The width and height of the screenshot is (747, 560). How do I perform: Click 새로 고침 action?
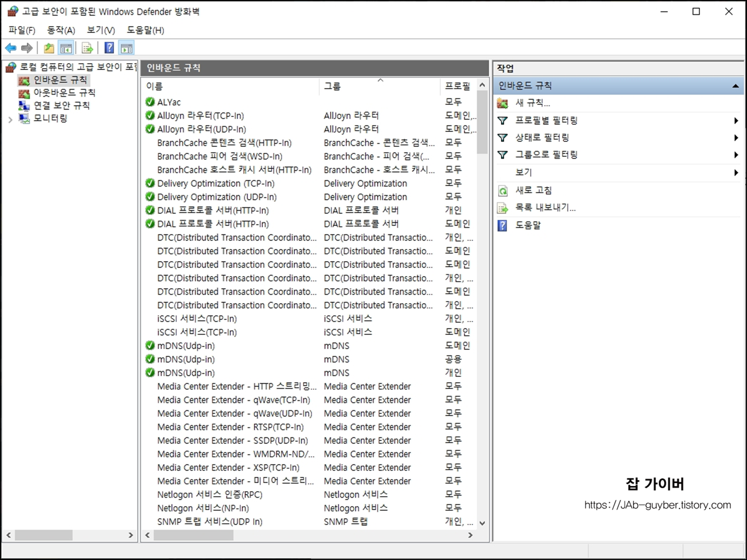533,191
